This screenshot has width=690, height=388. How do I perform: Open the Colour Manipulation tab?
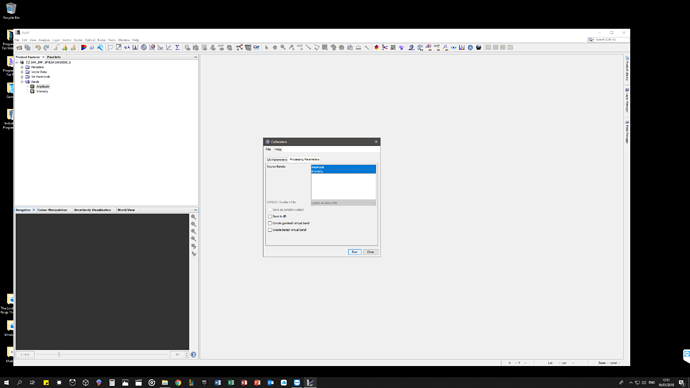(52, 210)
